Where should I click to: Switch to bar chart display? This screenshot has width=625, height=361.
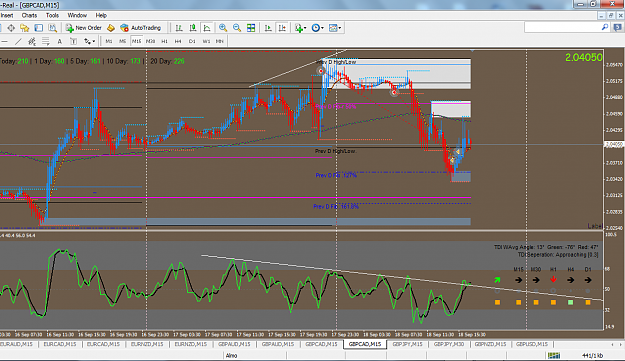pos(179,28)
